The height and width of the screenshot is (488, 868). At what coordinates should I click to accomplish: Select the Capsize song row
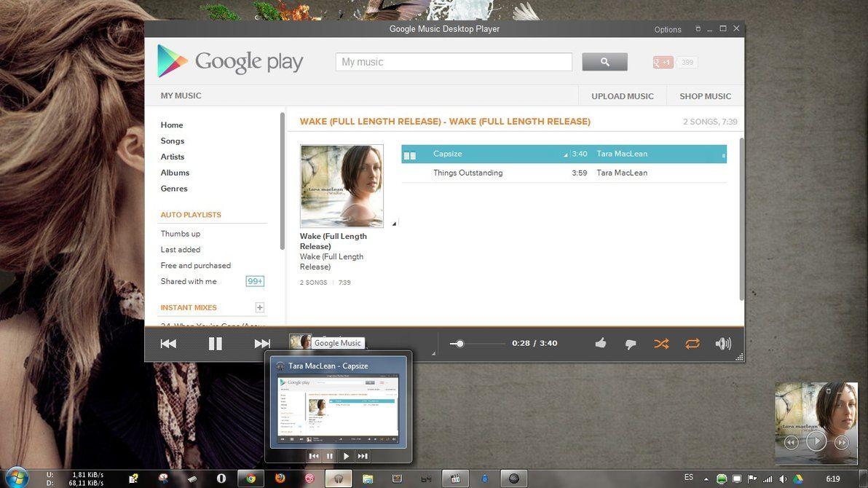tap(564, 154)
